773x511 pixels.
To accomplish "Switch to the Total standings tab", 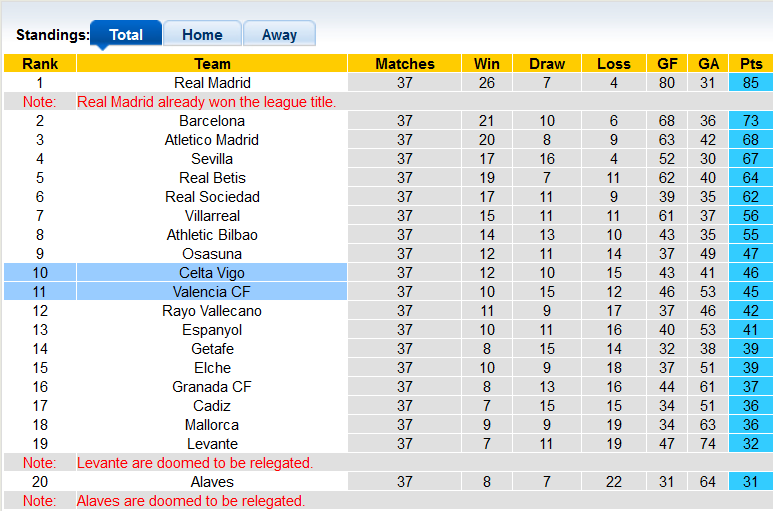I will tap(126, 34).
